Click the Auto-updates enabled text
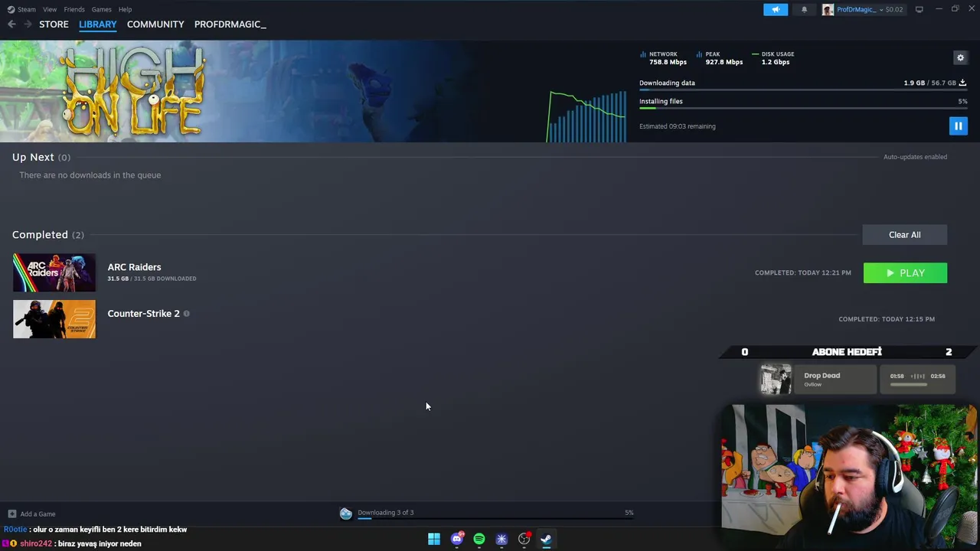The width and height of the screenshot is (980, 551). tap(915, 157)
